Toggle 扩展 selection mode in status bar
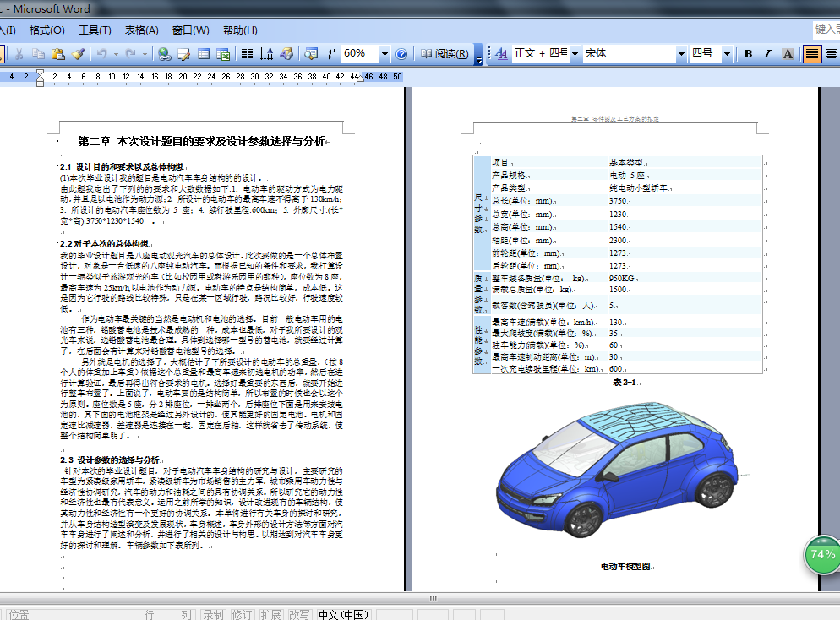 point(270,615)
